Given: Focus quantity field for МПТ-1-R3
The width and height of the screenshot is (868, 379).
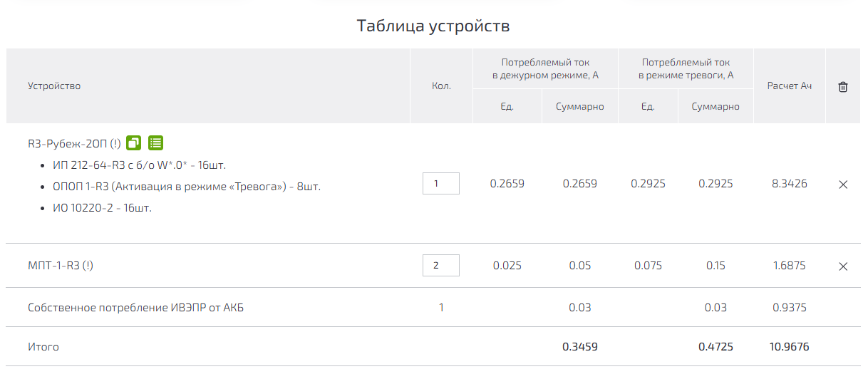Looking at the screenshot, I should pos(441,266).
